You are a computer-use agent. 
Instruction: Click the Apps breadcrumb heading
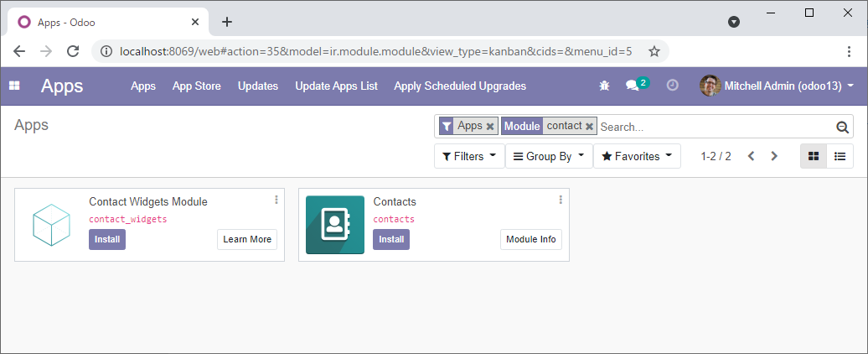(32, 125)
